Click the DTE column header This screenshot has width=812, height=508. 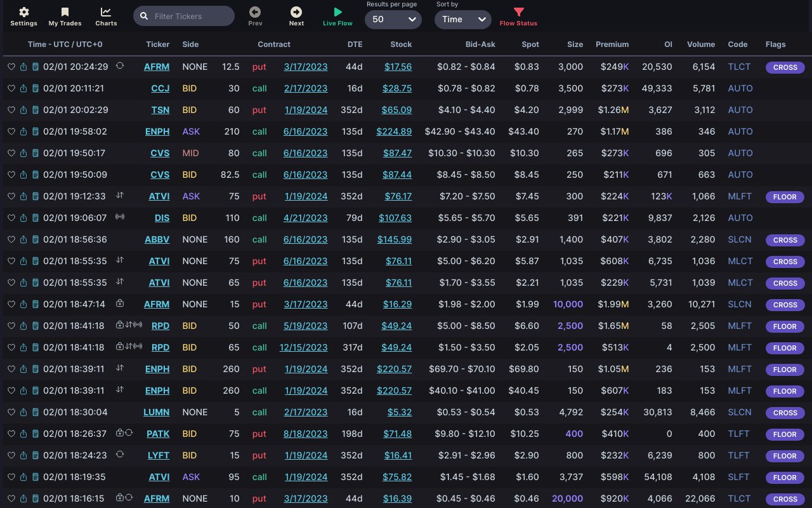pos(355,44)
